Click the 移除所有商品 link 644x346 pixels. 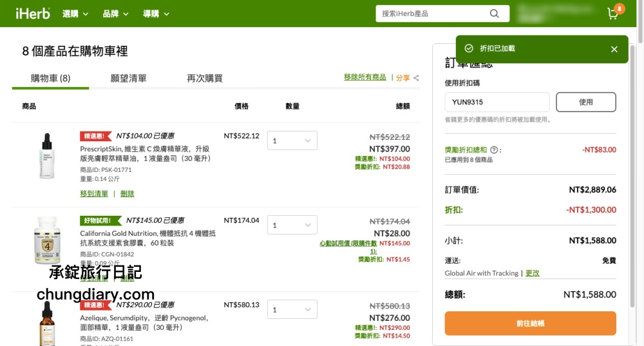365,77
